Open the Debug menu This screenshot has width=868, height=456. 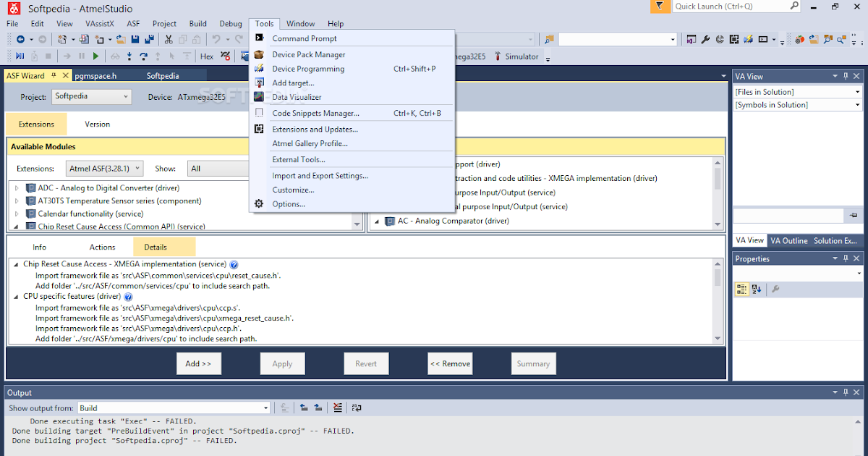click(x=231, y=24)
